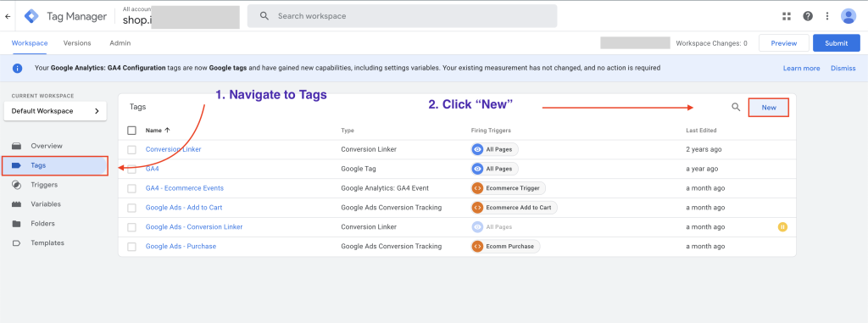Click the Ecomm Purchase trigger chip
Screen dimensions: 868x323
[505, 246]
